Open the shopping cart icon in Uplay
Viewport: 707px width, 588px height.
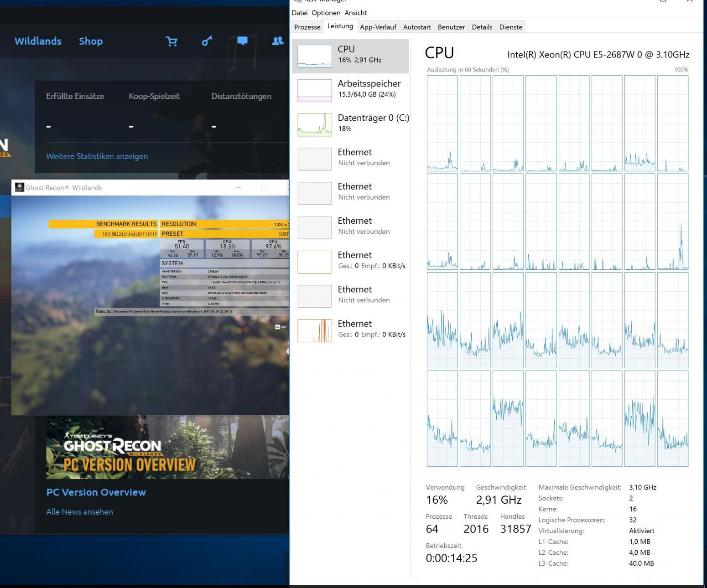point(172,41)
